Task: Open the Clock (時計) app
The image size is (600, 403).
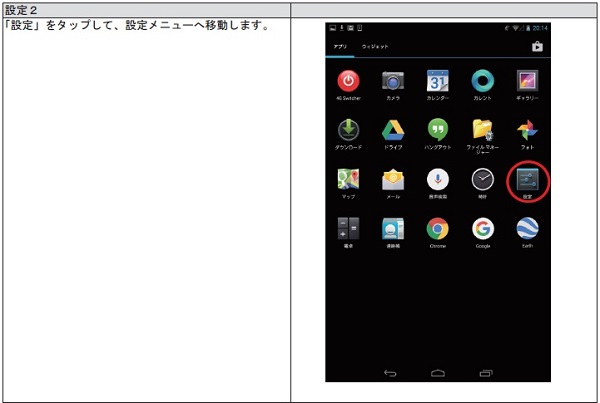Action: (x=483, y=180)
